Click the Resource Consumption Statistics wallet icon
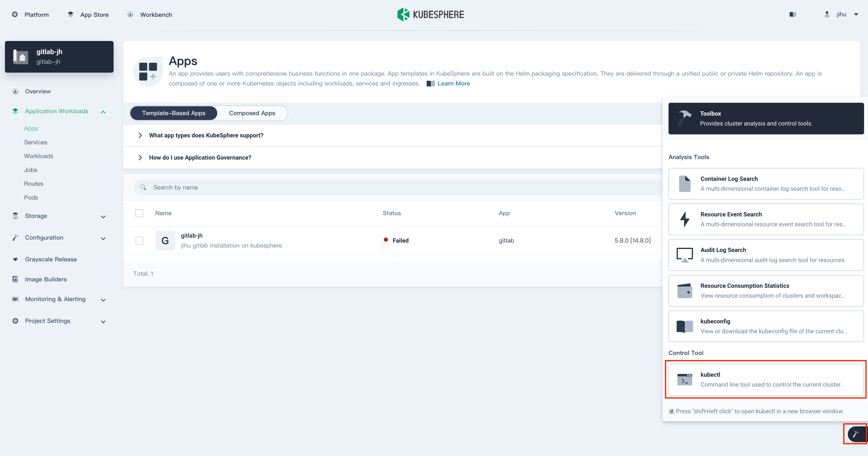Image resolution: width=868 pixels, height=456 pixels. (x=685, y=291)
